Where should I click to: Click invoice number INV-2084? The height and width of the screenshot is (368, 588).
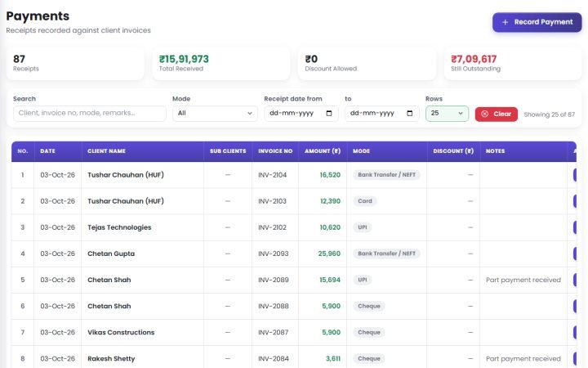tap(274, 359)
